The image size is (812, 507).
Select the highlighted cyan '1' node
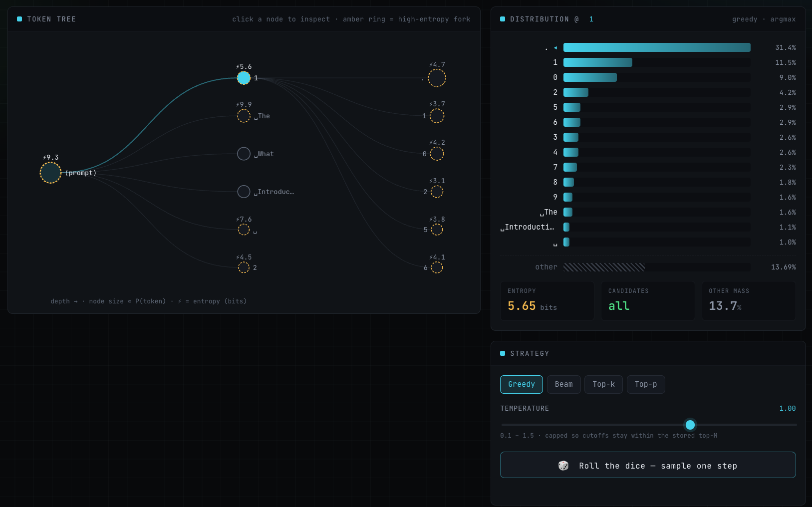click(x=244, y=78)
